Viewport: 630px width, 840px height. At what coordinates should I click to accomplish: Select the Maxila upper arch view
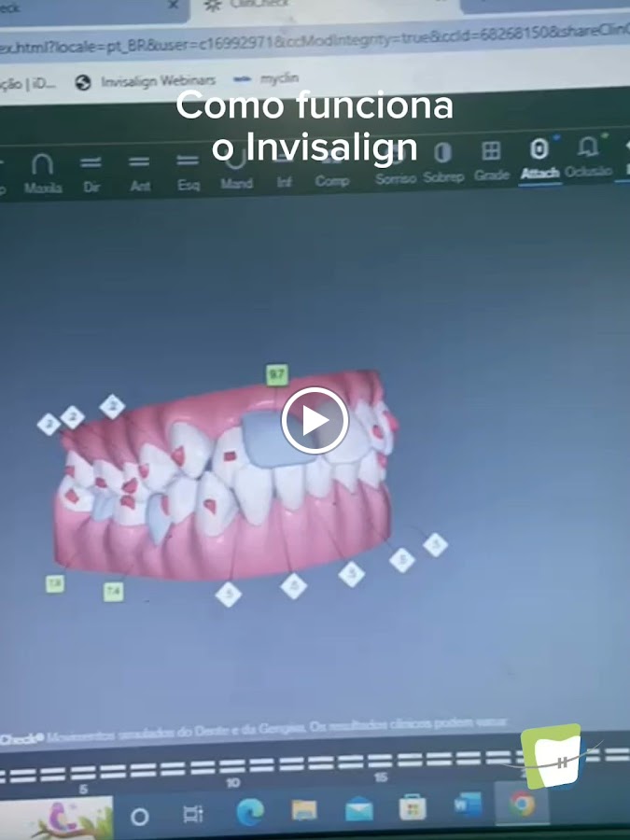click(x=42, y=173)
